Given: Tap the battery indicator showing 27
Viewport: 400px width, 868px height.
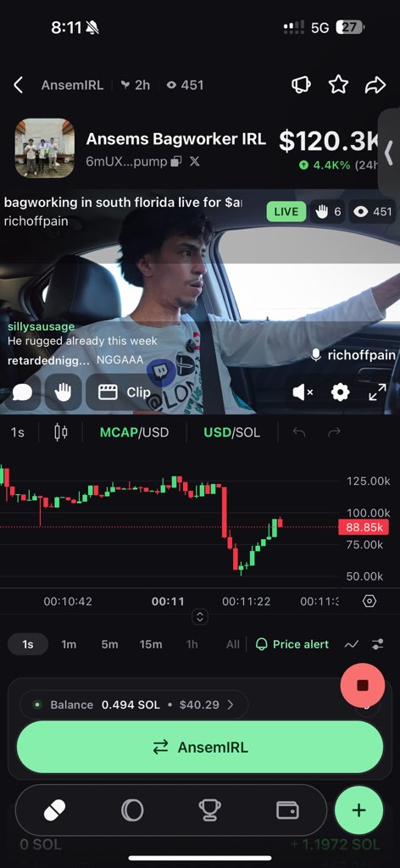Looking at the screenshot, I should click(x=350, y=27).
